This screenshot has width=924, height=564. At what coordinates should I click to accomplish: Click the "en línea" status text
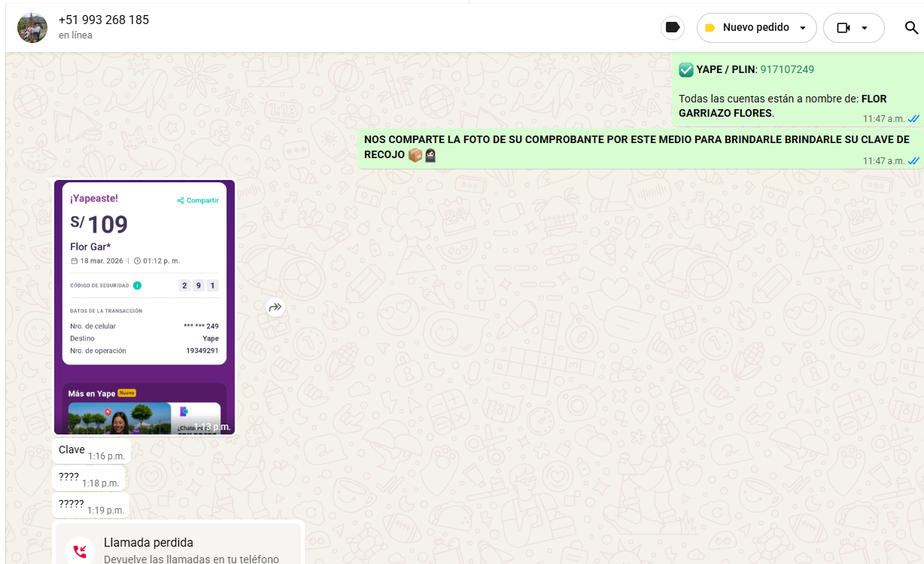point(76,35)
